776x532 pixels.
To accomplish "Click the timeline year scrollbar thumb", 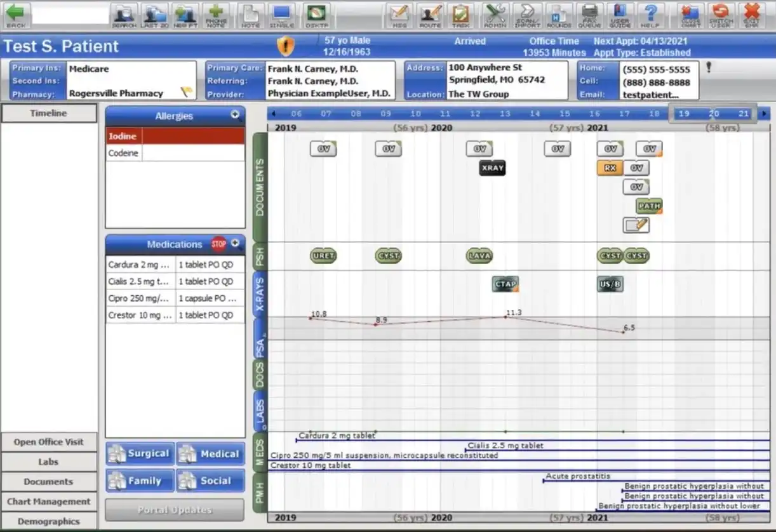I will (714, 112).
